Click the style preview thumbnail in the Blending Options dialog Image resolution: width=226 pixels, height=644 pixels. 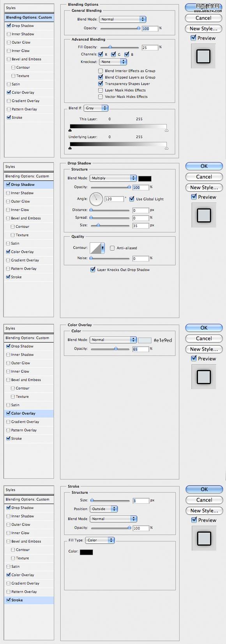(x=203, y=56)
